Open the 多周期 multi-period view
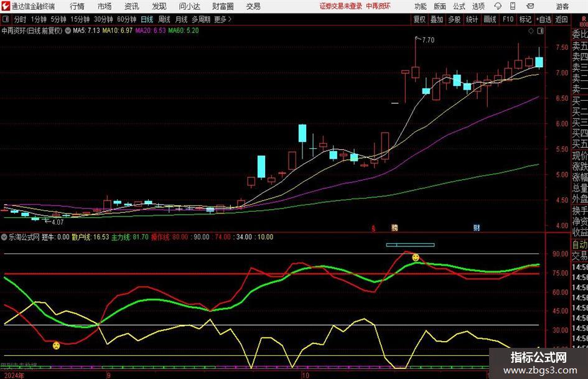The width and height of the screenshot is (588, 379). [x=201, y=19]
